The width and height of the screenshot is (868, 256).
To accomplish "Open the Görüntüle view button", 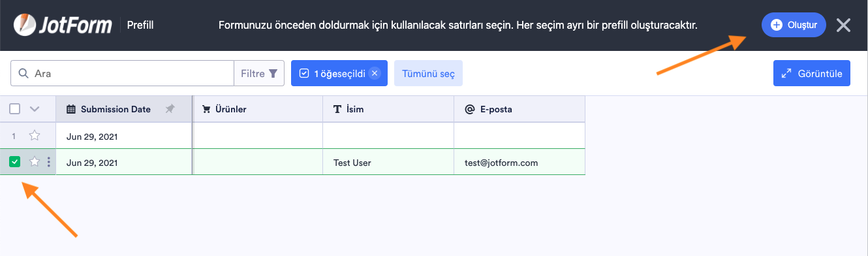I will [812, 74].
